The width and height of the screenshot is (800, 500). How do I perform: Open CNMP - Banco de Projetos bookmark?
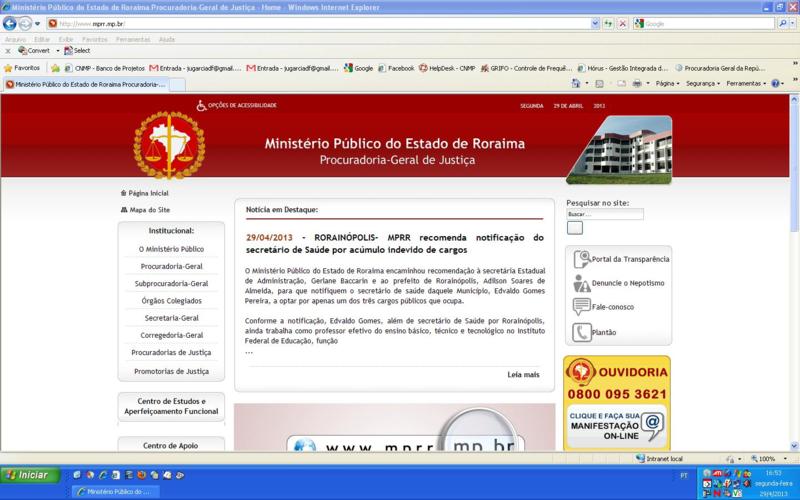click(x=105, y=68)
